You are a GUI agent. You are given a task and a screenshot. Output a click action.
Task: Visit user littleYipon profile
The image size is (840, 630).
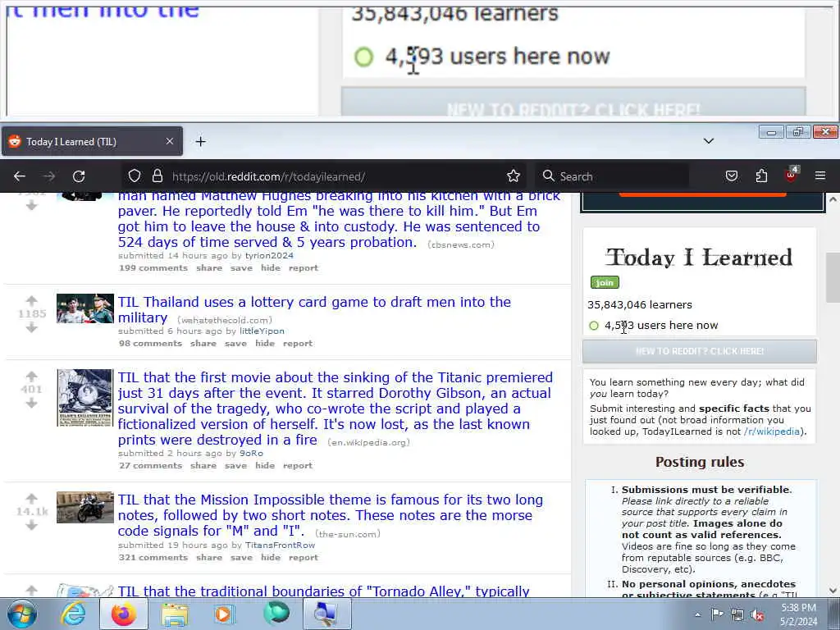[262, 331]
